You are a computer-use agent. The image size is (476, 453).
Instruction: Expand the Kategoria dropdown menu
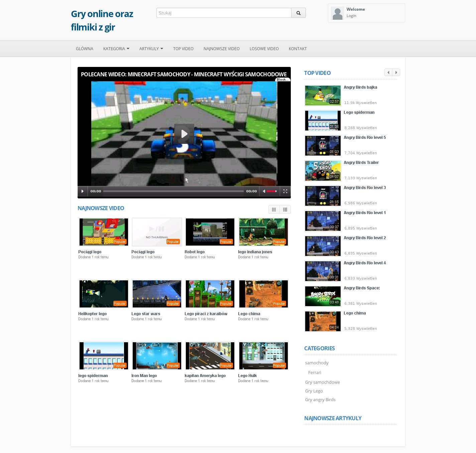(x=116, y=49)
